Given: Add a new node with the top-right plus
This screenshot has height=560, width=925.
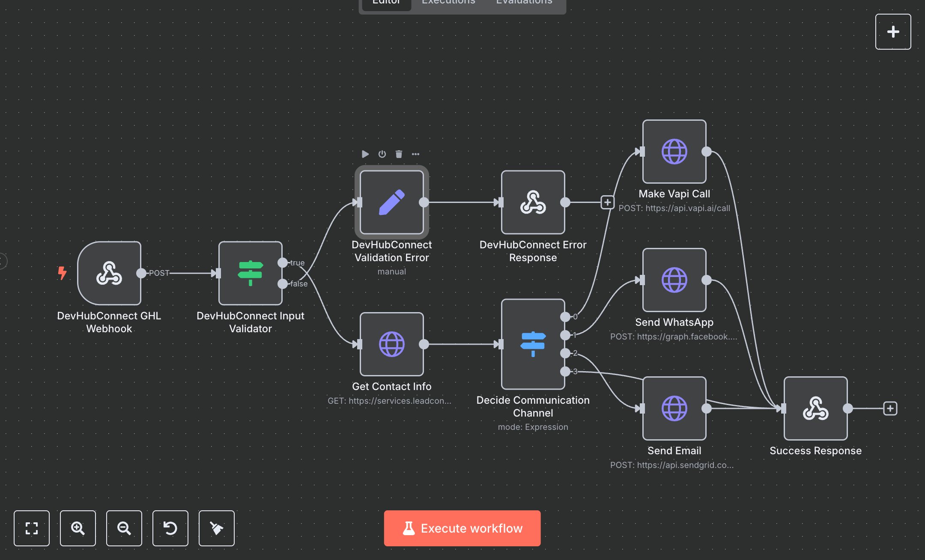Looking at the screenshot, I should click(893, 31).
